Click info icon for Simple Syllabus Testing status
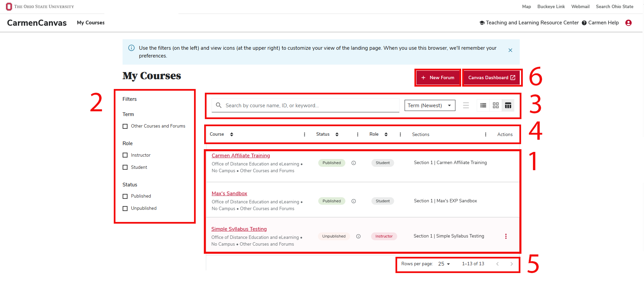 click(x=358, y=236)
